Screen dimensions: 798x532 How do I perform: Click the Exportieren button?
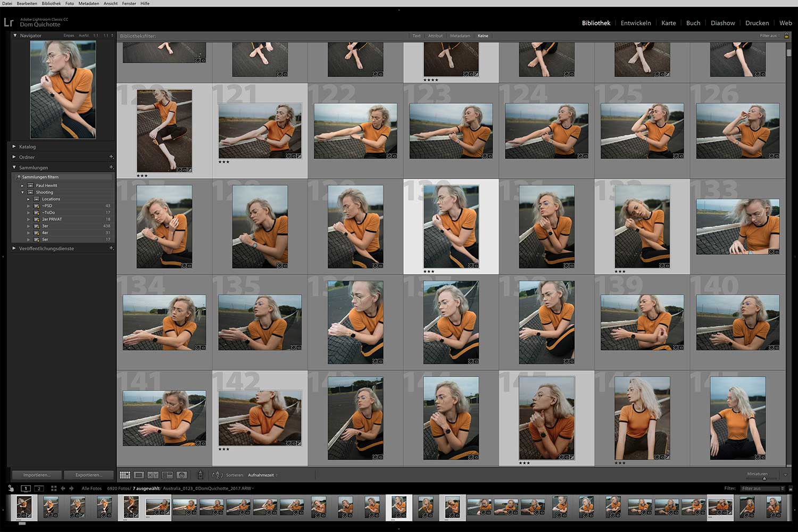click(89, 475)
